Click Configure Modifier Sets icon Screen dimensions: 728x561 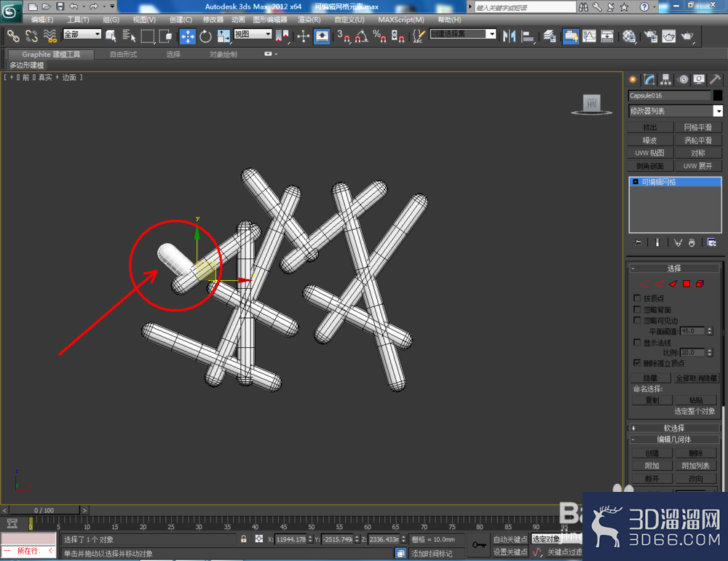711,242
